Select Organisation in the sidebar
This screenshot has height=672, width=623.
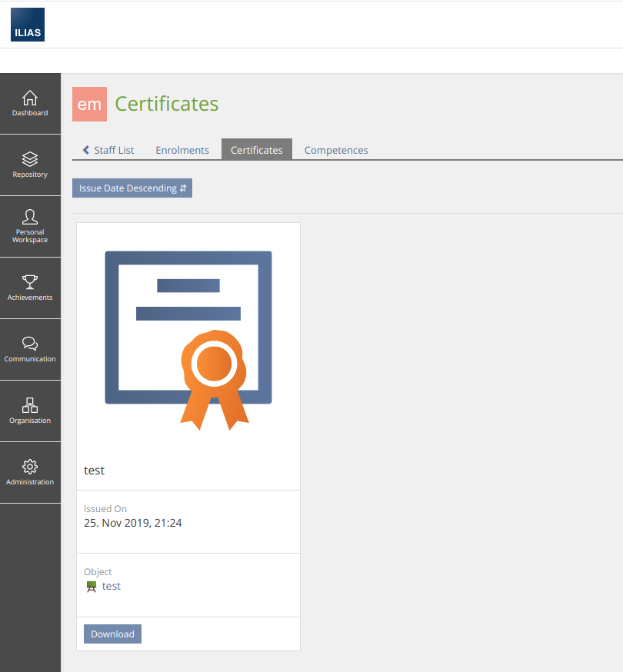click(x=30, y=411)
